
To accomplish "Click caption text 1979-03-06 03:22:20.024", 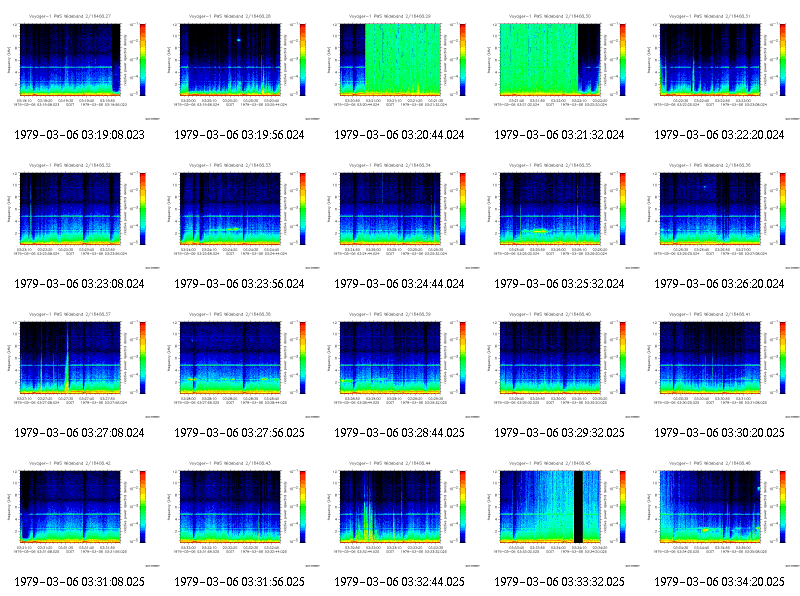I will tap(719, 135).
